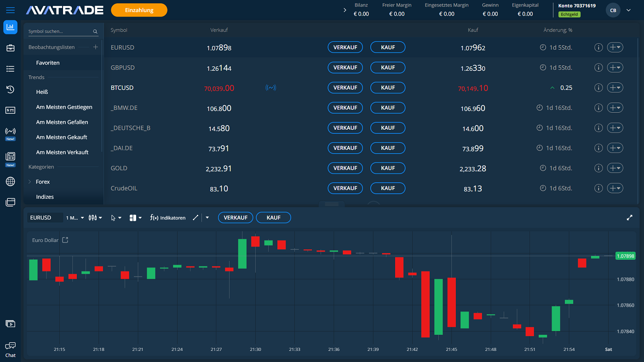Open the candlestick chart type dropdown
This screenshot has width=644, height=362.
(96, 218)
